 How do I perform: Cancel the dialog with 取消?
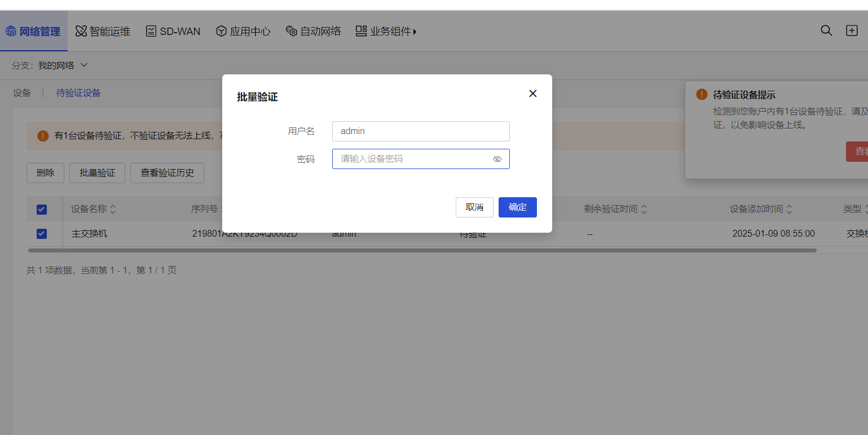[x=474, y=207]
